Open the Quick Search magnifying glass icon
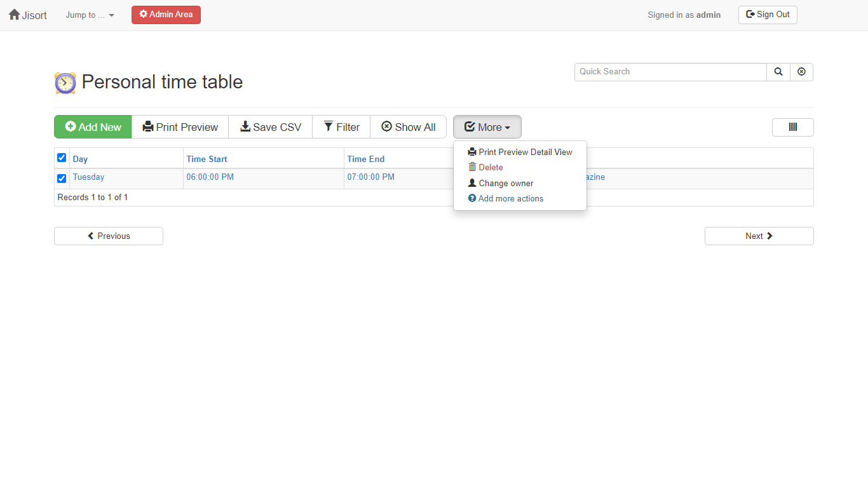 tap(778, 72)
